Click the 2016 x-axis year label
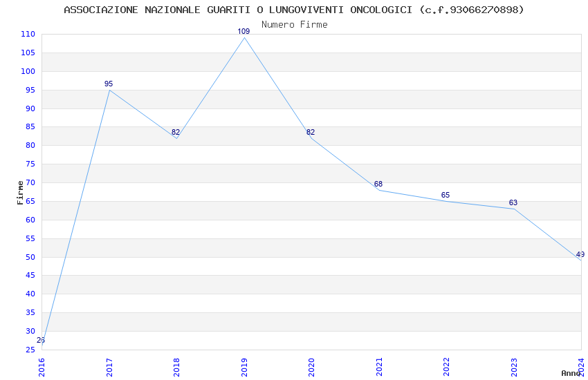Screen dimensions: 588x380 (x=42, y=368)
